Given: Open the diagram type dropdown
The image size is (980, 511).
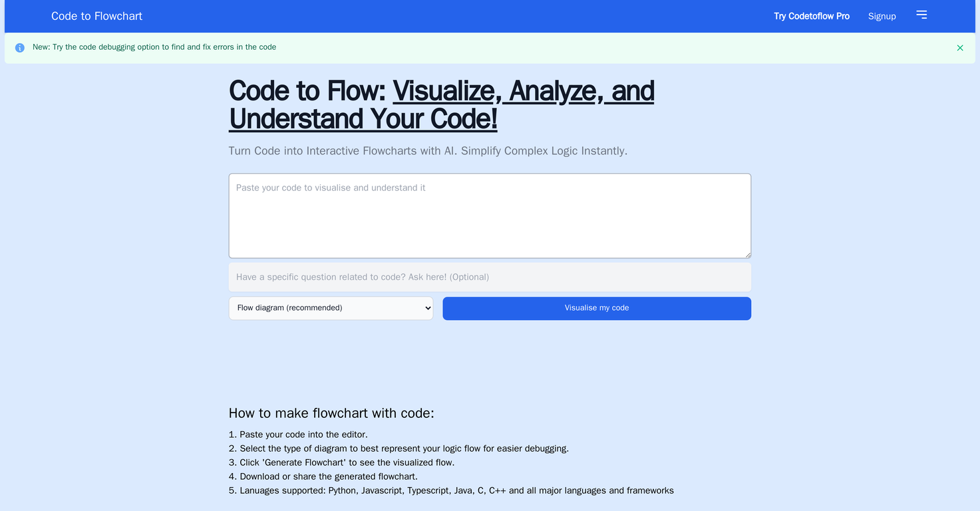Looking at the screenshot, I should (x=331, y=307).
